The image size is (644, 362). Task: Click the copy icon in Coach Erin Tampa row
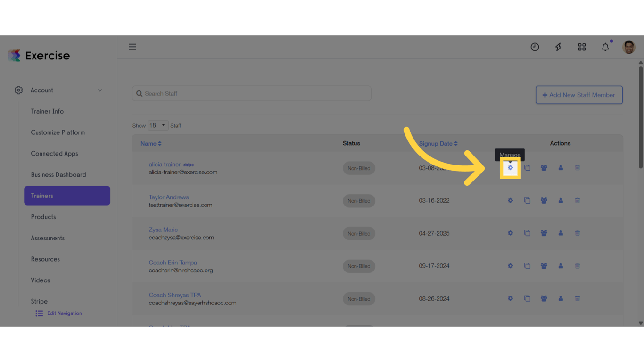527,266
